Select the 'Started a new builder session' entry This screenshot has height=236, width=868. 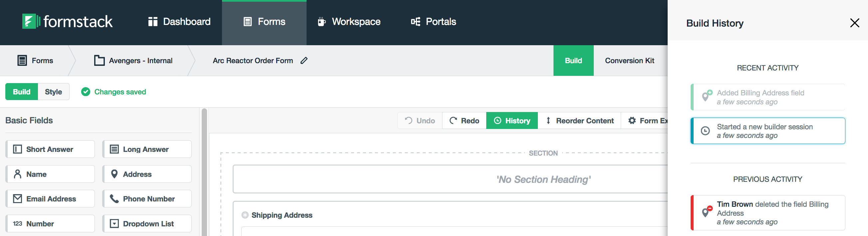tap(767, 131)
